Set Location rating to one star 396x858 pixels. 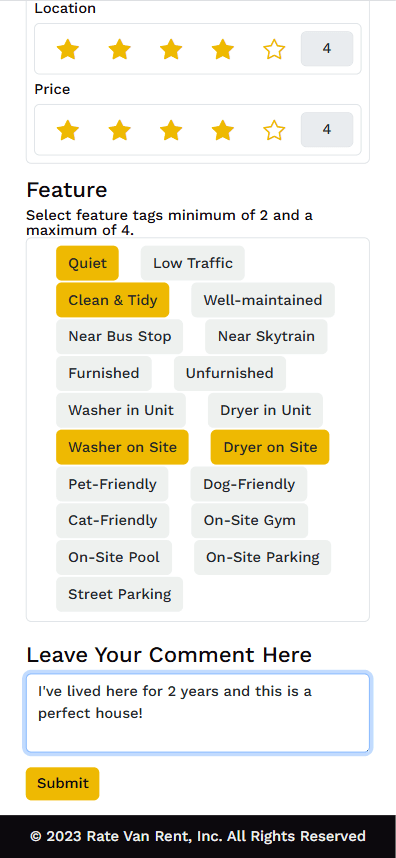tap(68, 49)
